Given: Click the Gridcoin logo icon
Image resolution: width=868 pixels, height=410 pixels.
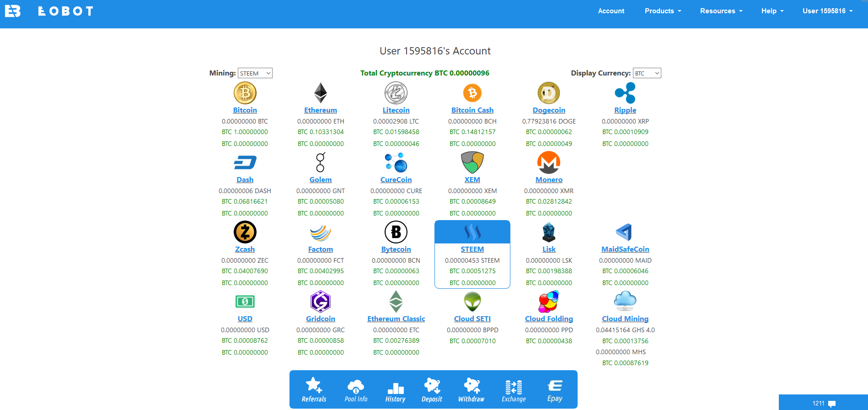Looking at the screenshot, I should click(321, 302).
